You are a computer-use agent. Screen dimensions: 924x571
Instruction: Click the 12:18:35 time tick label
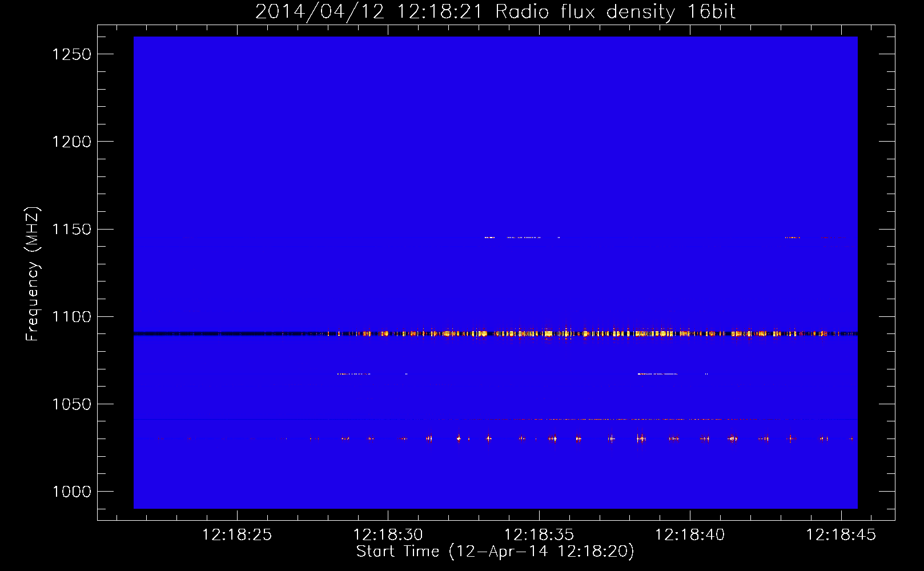[539, 535]
